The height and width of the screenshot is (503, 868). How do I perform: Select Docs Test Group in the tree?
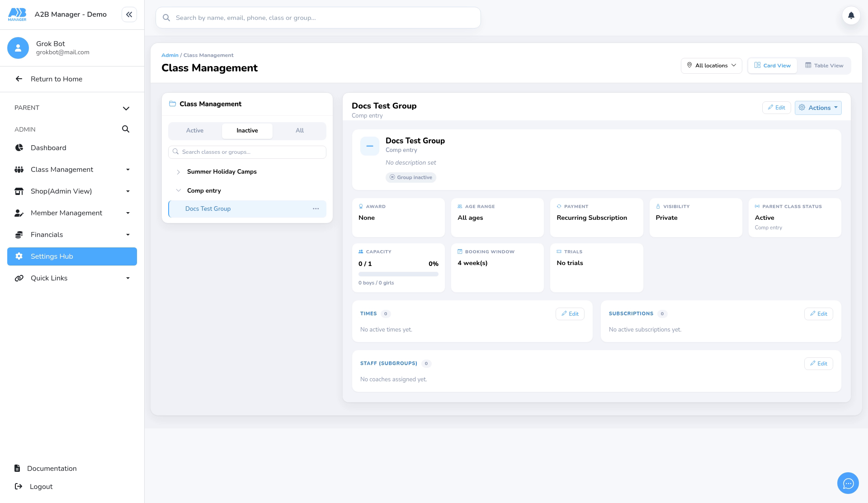click(x=247, y=209)
